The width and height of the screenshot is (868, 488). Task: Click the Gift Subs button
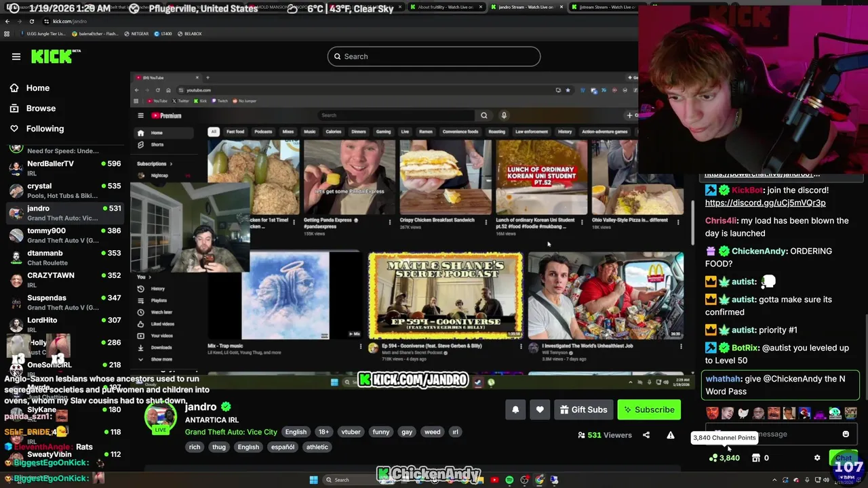[583, 409]
